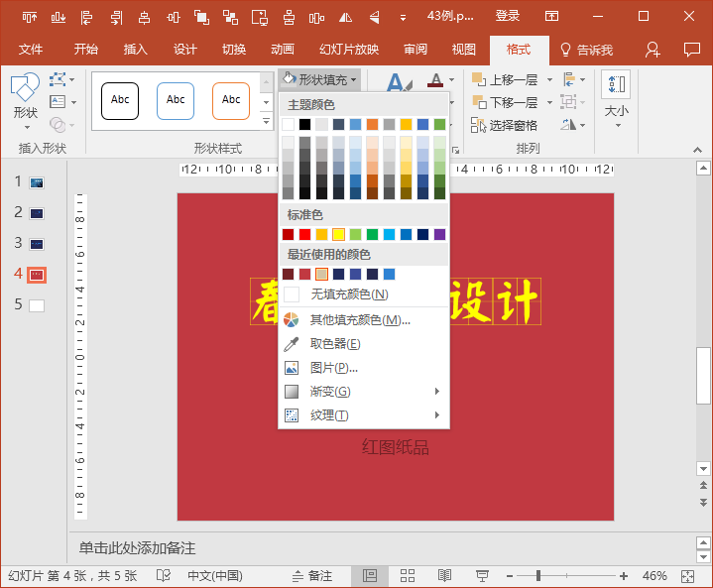Align objects to the left edge

tap(86, 17)
